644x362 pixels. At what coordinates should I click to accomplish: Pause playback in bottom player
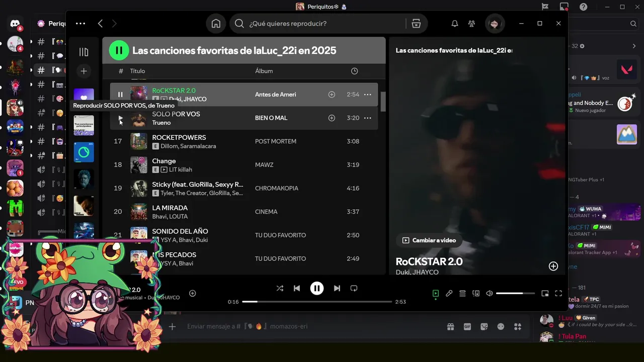316,288
